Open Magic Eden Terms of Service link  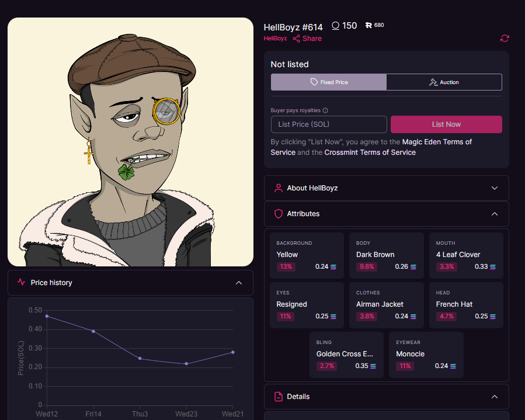point(371,147)
